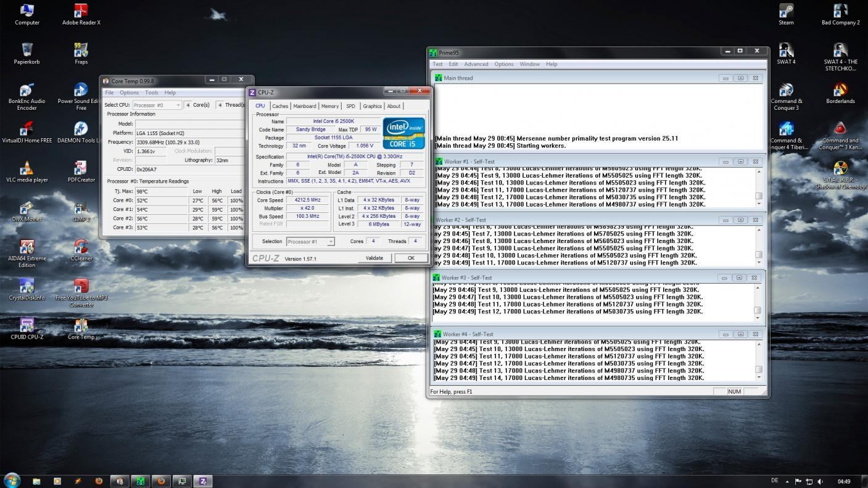
Task: Click the Worker #3 - Self-Test title bar
Action: [x=597, y=278]
